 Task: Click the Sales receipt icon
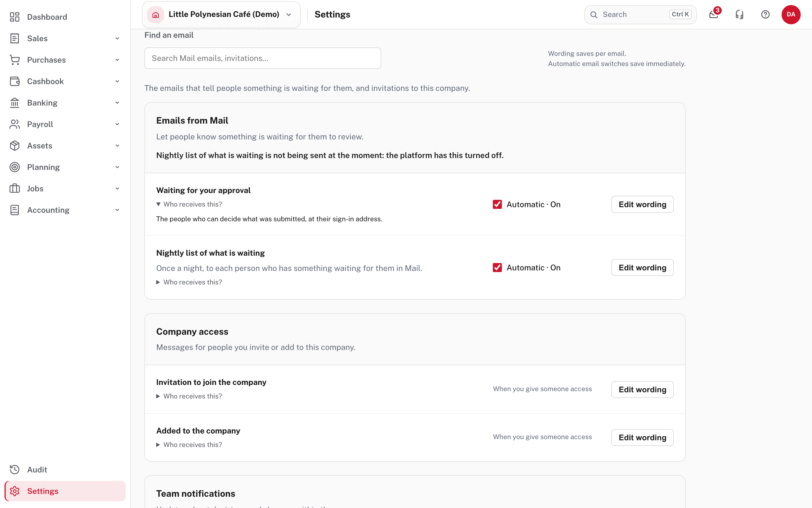[x=14, y=38]
